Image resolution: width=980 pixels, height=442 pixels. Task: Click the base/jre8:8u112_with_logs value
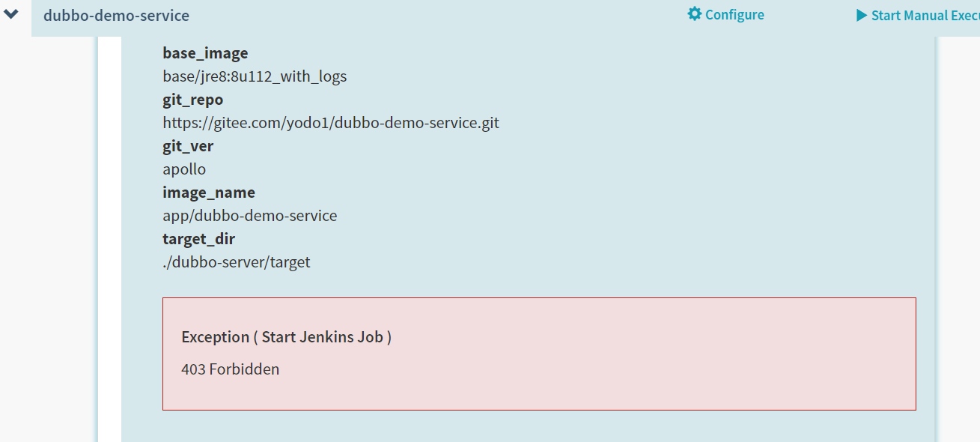coord(255,76)
